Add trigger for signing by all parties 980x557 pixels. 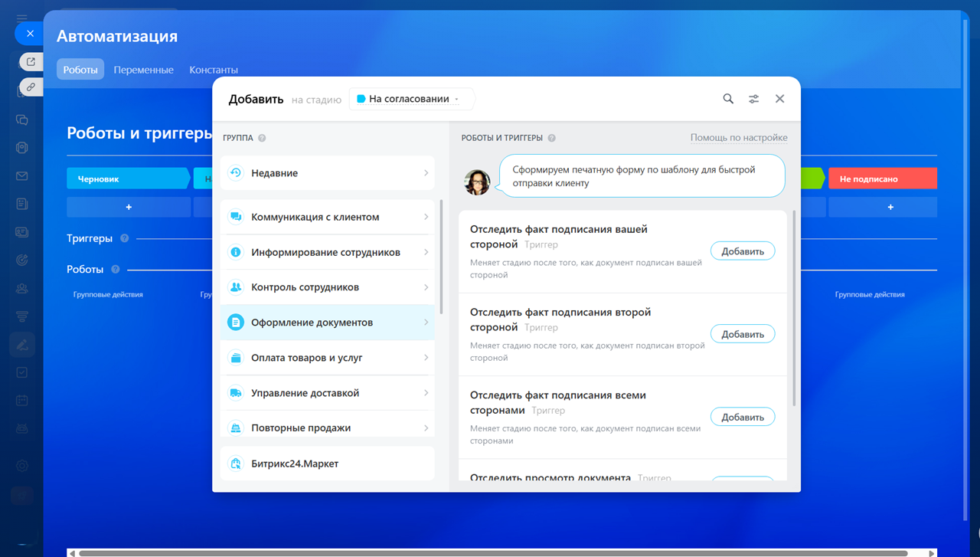[x=742, y=418]
